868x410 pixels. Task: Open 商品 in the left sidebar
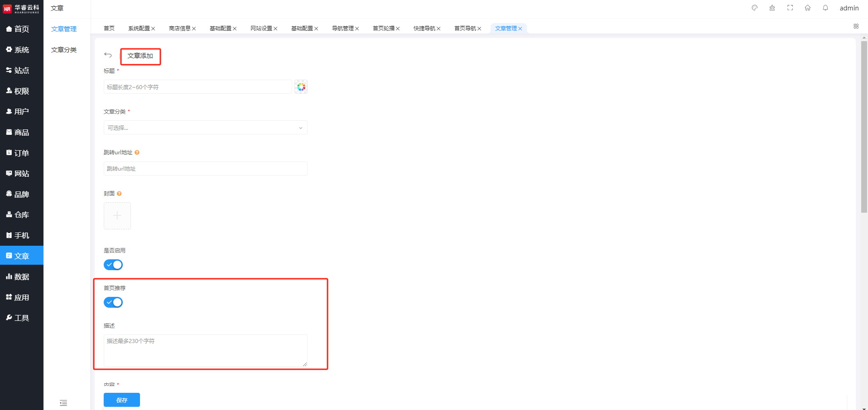[21, 132]
